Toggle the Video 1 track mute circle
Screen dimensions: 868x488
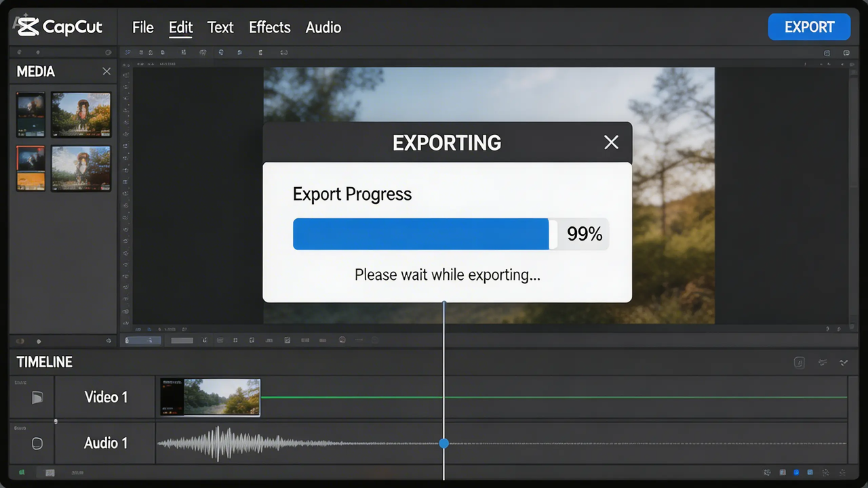pos(37,398)
